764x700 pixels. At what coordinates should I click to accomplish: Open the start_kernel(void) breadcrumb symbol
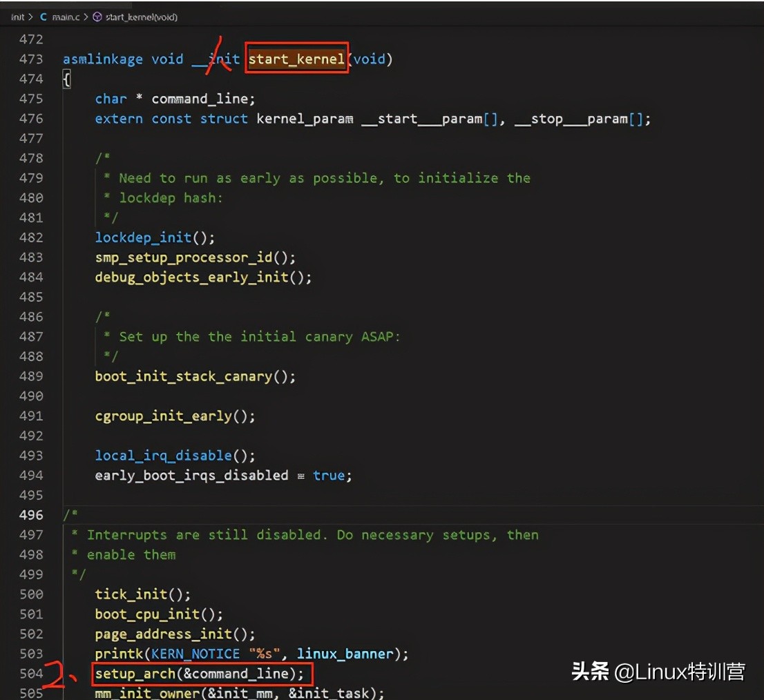click(142, 17)
